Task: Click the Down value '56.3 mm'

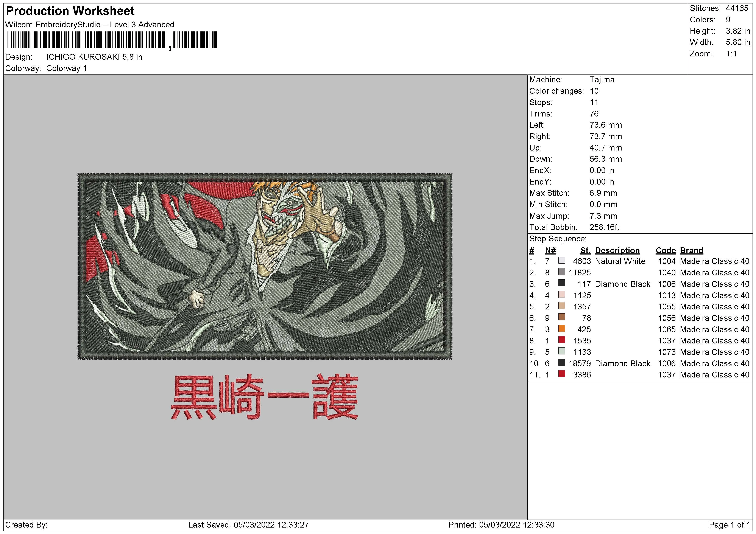Action: coord(606,159)
